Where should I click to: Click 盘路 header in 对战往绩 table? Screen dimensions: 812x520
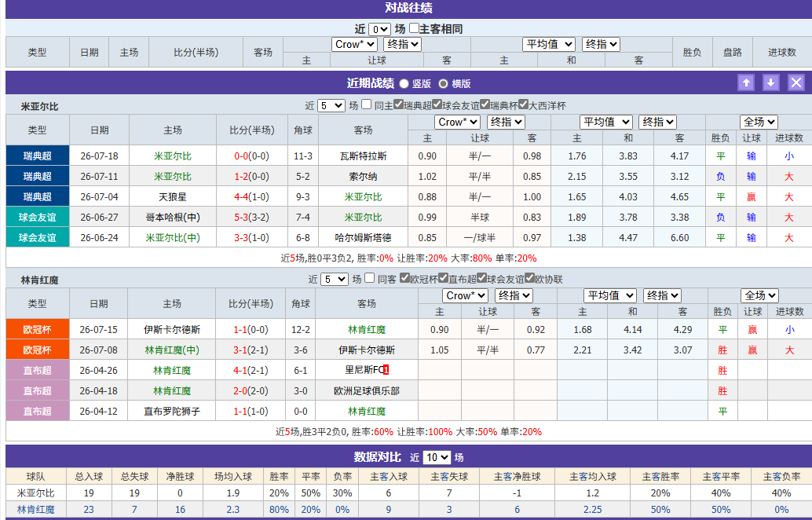tap(733, 53)
